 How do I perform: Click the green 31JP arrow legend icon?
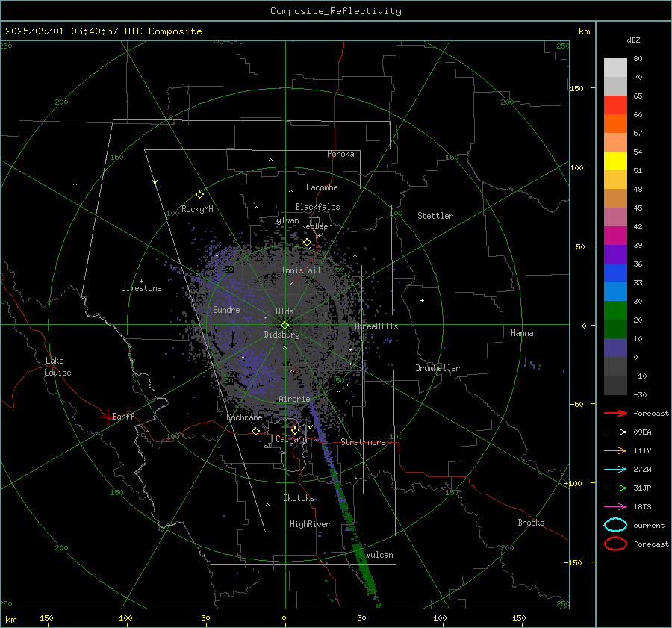click(x=615, y=488)
